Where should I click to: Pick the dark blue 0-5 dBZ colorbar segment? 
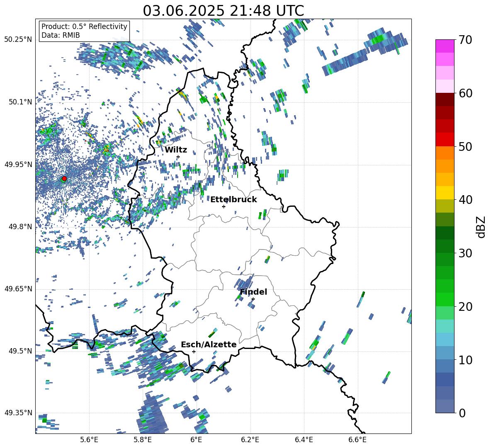(445, 399)
